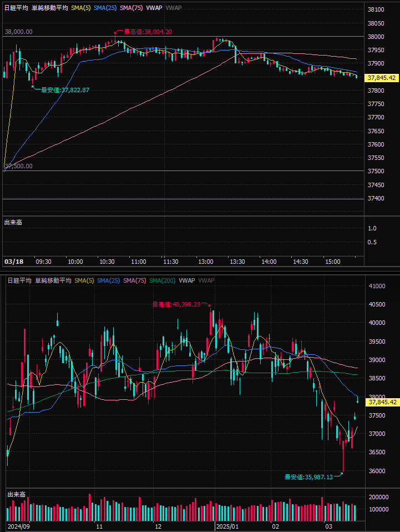The image size is (400, 532).
Task: Click the 10:30 time label
Action: click(x=107, y=262)
